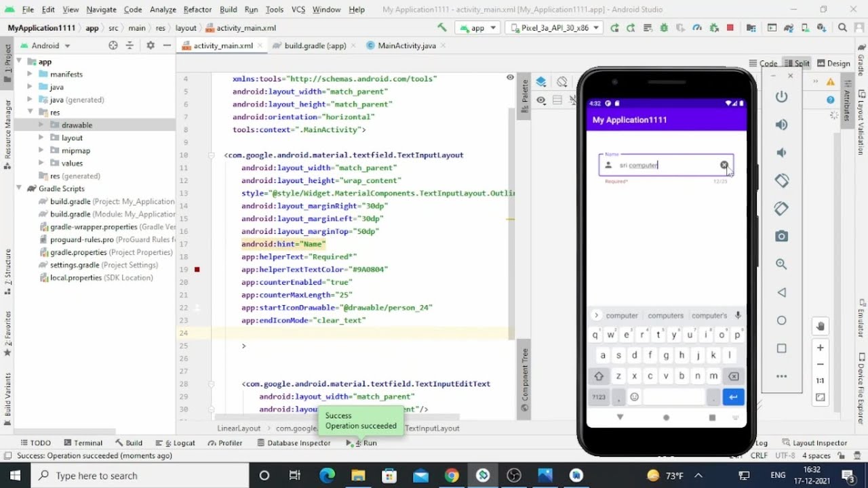
Task: Open the Layout Inspector tool window
Action: tap(814, 443)
